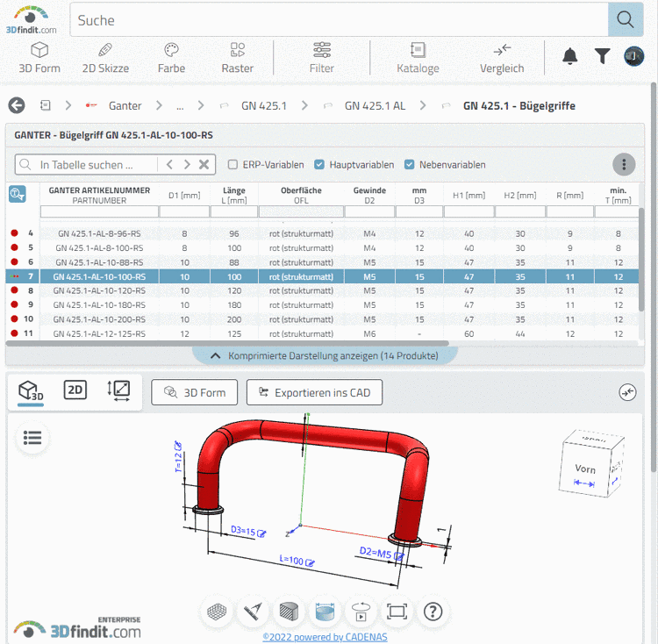Toggle the section cut view
Viewport: 658px width, 644px height.
click(289, 612)
